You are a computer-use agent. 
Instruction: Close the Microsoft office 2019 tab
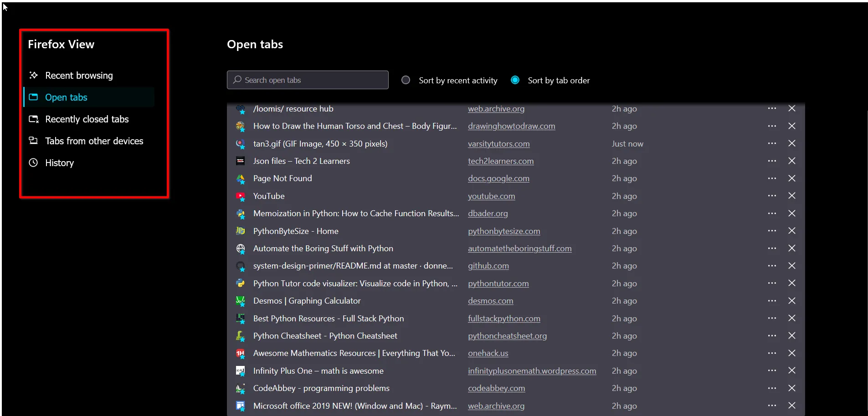pyautogui.click(x=792, y=405)
